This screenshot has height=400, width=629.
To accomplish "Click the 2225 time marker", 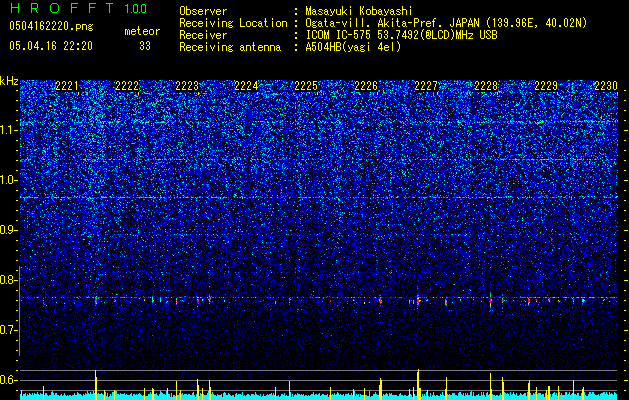I will [306, 86].
